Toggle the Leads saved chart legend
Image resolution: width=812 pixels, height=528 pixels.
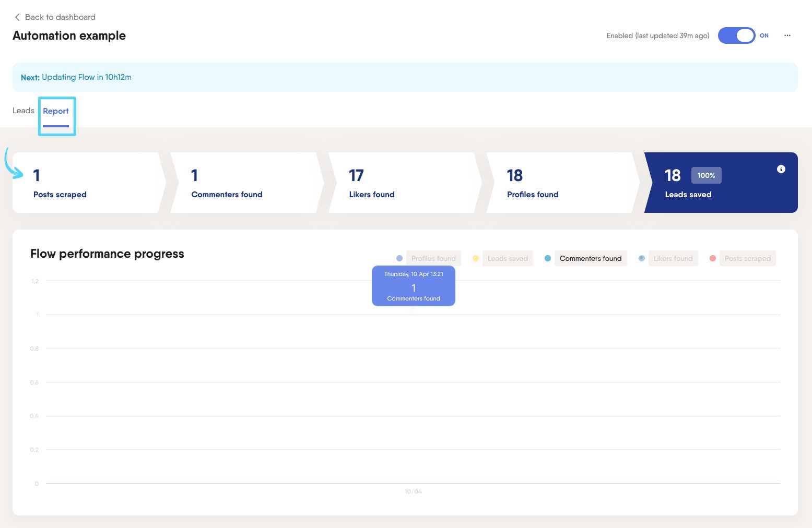[508, 258]
